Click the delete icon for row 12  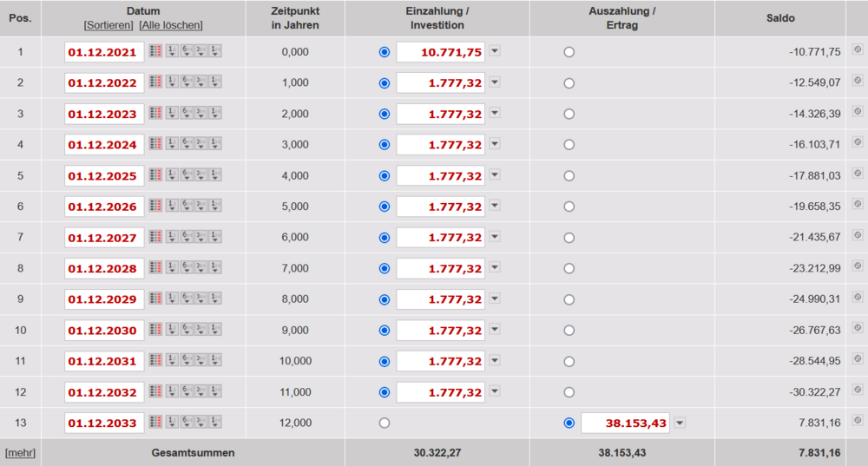point(858,391)
